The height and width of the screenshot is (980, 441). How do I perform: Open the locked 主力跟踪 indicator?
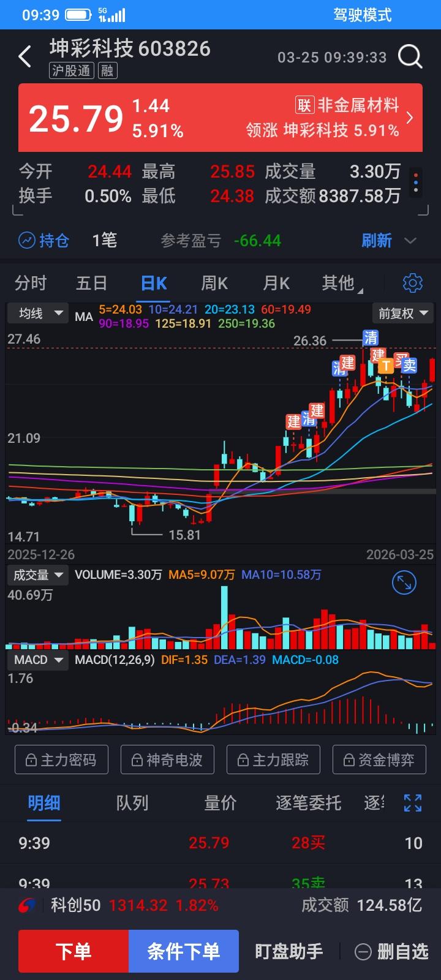[x=273, y=760]
